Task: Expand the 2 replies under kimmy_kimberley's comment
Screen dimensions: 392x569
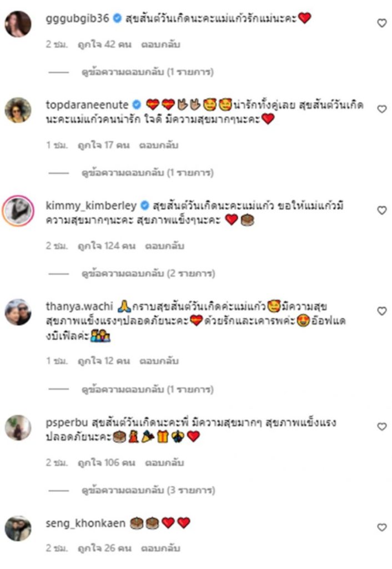Action: tap(148, 273)
